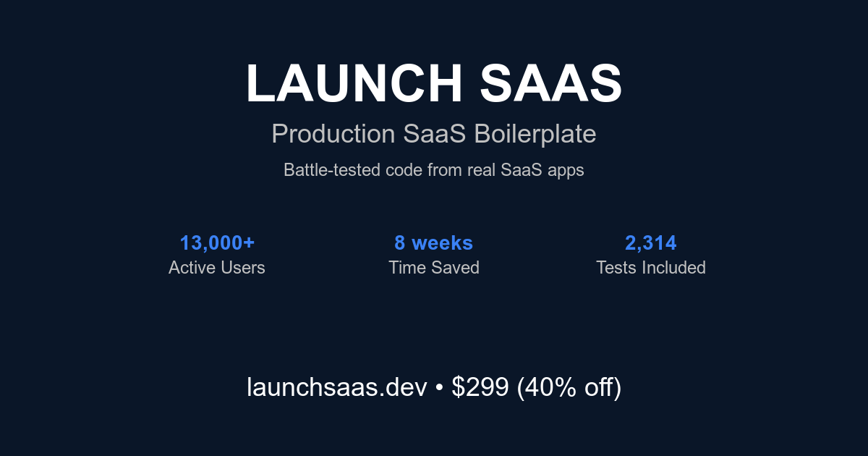Select the Time Saved label
The image size is (868, 456).
(x=434, y=268)
